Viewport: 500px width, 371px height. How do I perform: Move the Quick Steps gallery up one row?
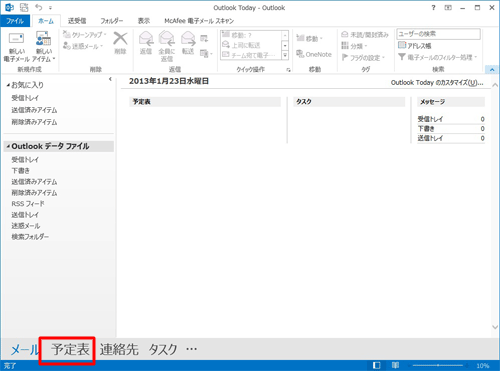(x=285, y=35)
